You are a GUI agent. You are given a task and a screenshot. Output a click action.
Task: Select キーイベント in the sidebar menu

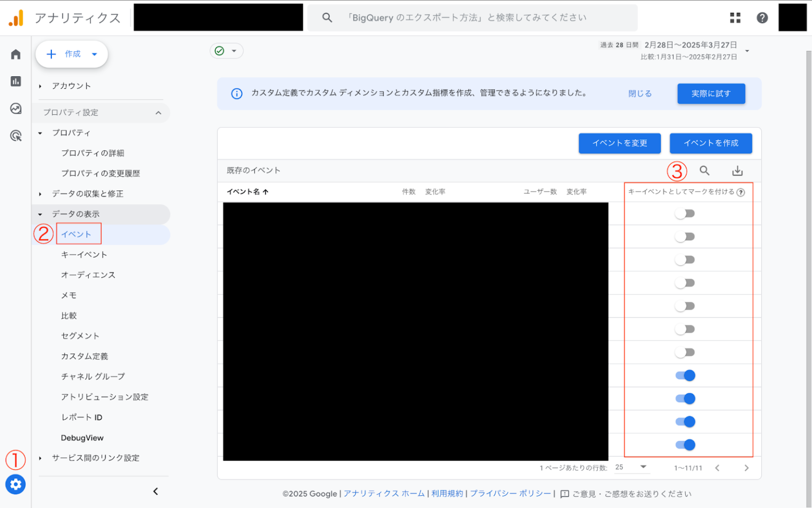84,255
